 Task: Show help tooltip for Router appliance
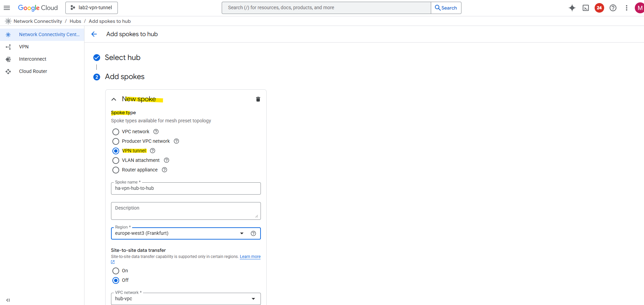[164, 170]
